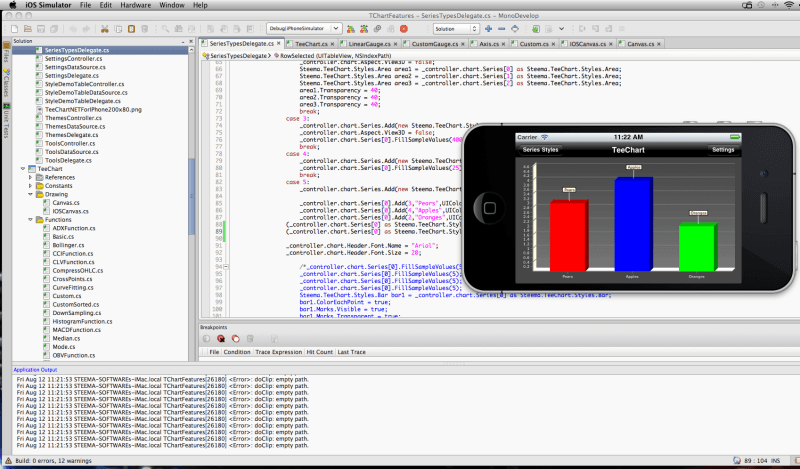Close the Canvas.cs tab
The height and width of the screenshot is (469, 800).
coord(659,44)
